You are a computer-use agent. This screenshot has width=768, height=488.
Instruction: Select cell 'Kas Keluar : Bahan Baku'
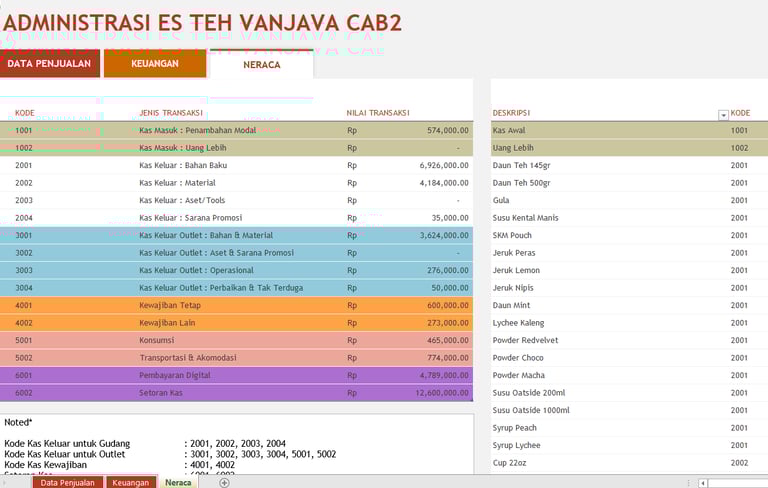tap(183, 165)
